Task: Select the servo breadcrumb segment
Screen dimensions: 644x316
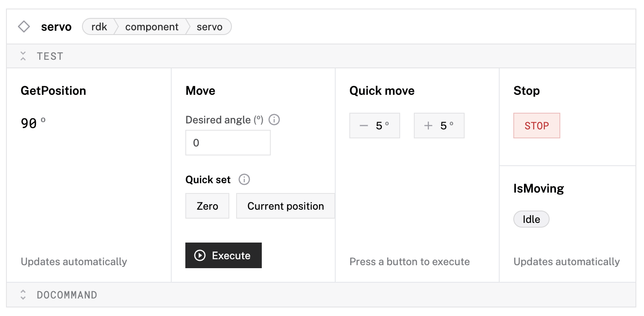Action: (x=209, y=27)
